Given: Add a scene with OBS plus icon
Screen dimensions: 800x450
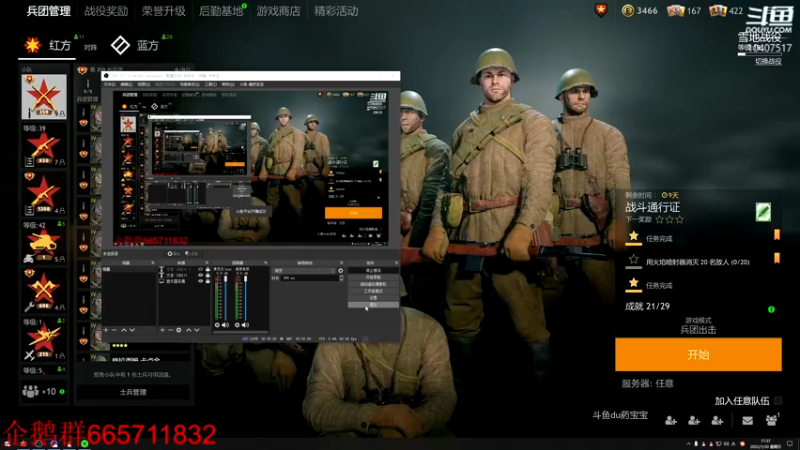Looking at the screenshot, I should [106, 331].
